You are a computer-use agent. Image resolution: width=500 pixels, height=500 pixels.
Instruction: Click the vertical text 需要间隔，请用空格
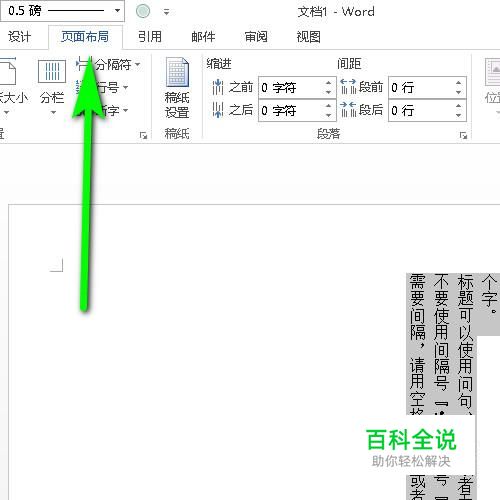tap(417, 344)
